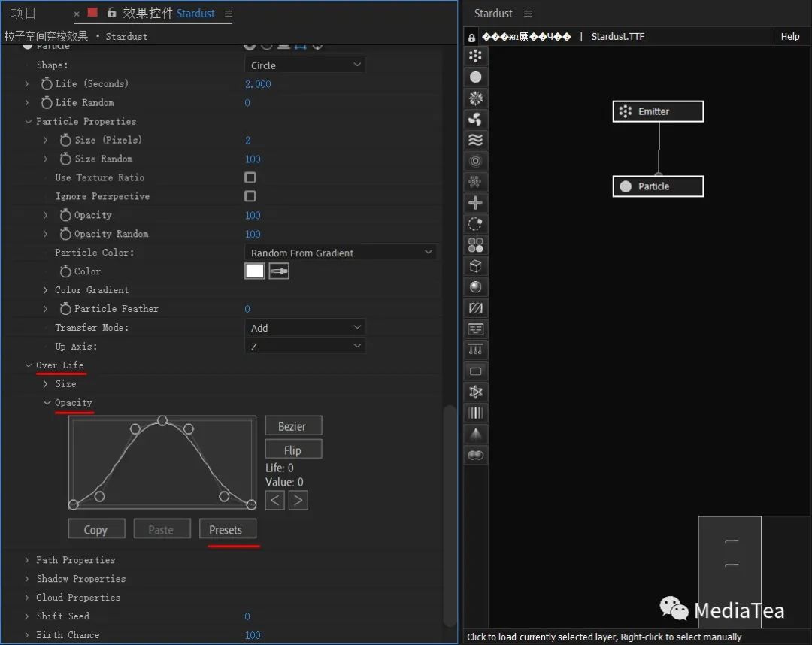Toggle the lock icon beside the 效果控件 tab

[111, 13]
